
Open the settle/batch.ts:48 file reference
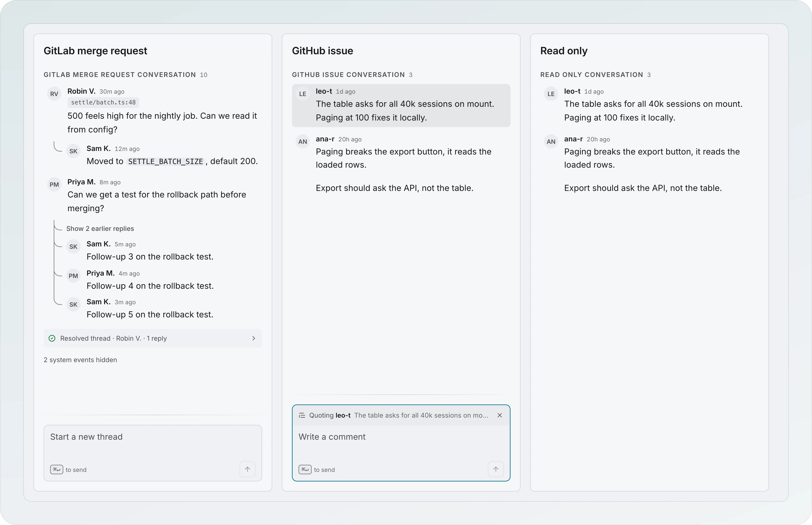click(x=103, y=102)
